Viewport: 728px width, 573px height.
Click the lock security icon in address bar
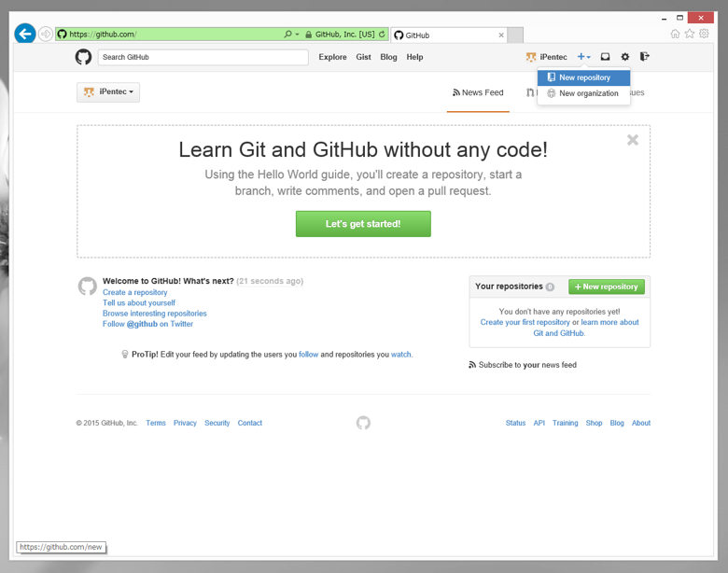[x=308, y=35]
